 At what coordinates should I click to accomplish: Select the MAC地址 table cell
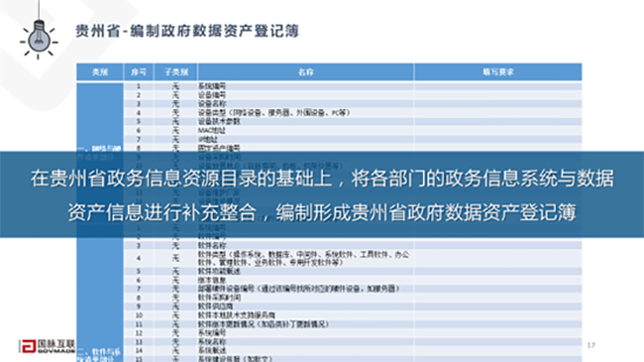pos(305,130)
